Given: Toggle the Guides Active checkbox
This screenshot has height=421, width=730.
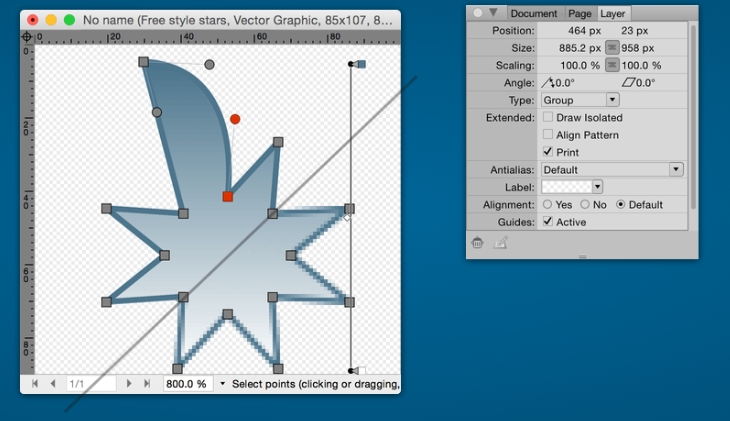Looking at the screenshot, I should 548,222.
